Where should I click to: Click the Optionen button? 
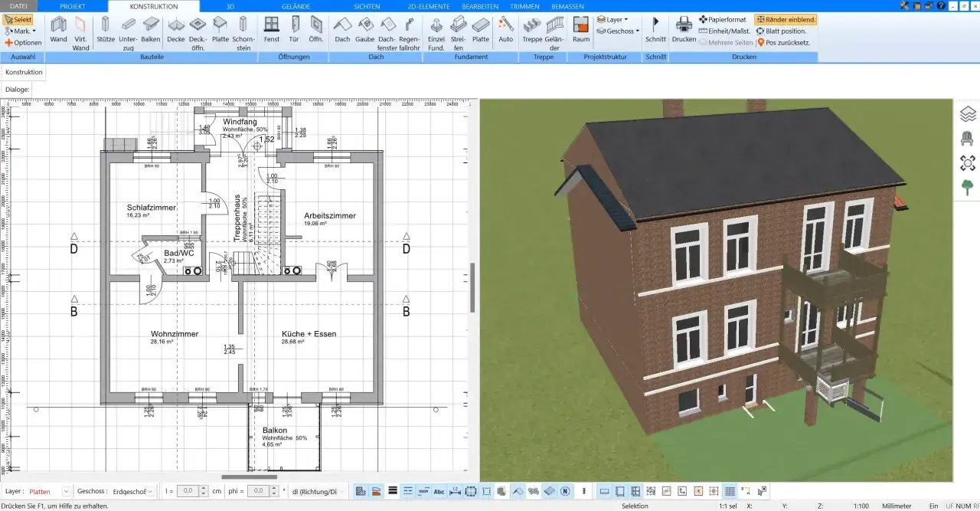23,43
